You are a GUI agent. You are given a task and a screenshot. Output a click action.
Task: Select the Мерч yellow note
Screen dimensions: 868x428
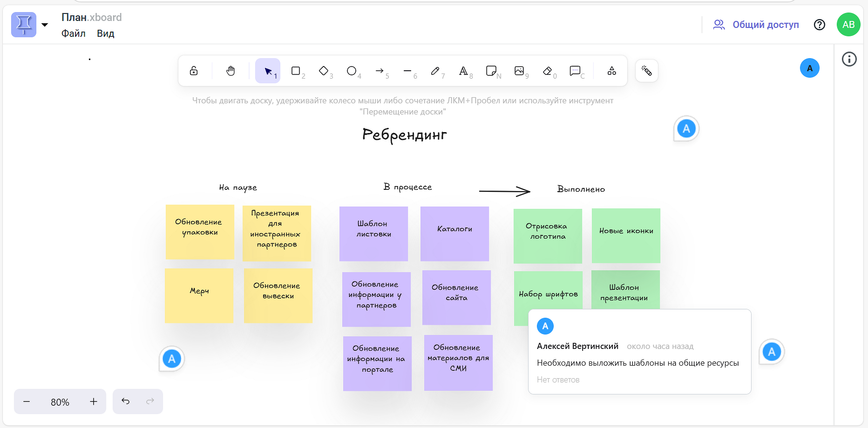click(x=199, y=295)
